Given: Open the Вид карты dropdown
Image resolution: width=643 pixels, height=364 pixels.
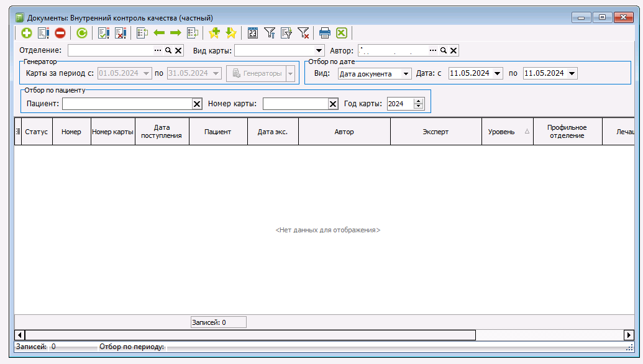Looking at the screenshot, I should click(319, 51).
